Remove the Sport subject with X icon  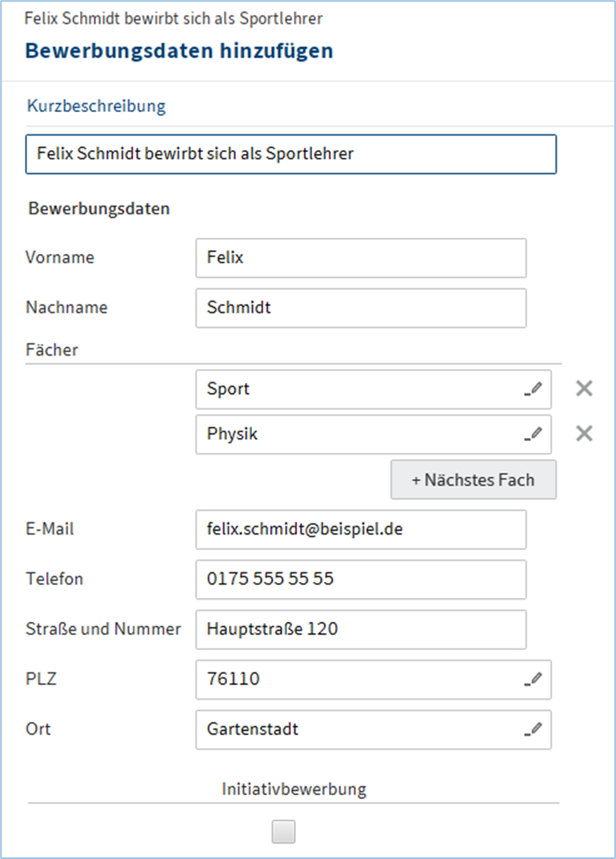(x=585, y=389)
